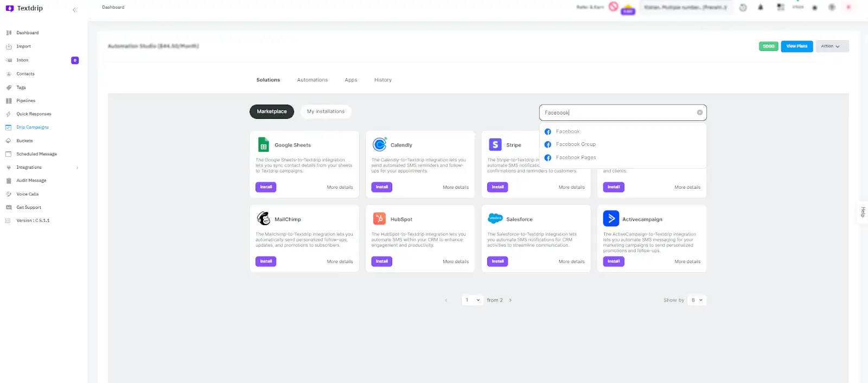Click the Salesforce cloud icon
Image resolution: width=868 pixels, height=383 pixels.
pyautogui.click(x=495, y=219)
